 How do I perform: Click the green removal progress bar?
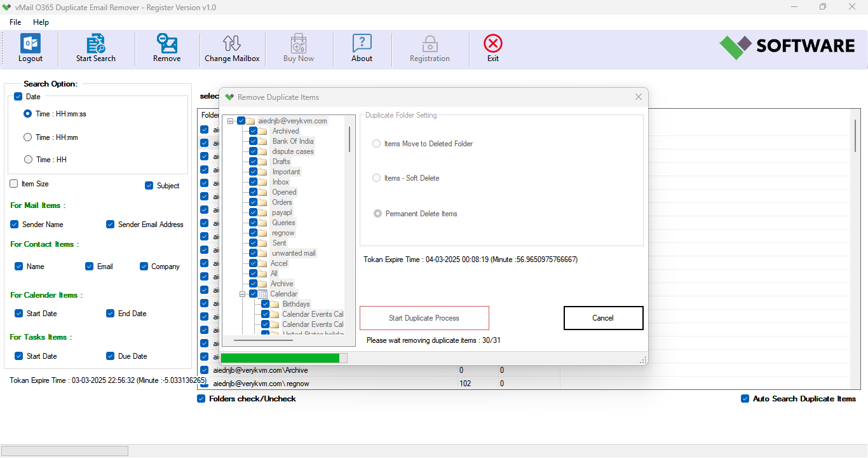(280, 358)
